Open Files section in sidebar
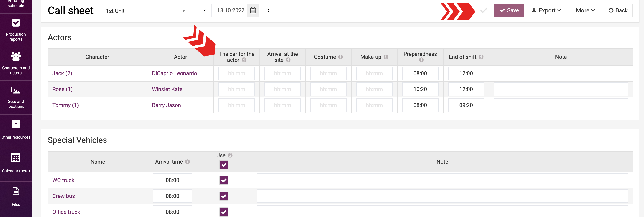The image size is (644, 217). tap(16, 198)
